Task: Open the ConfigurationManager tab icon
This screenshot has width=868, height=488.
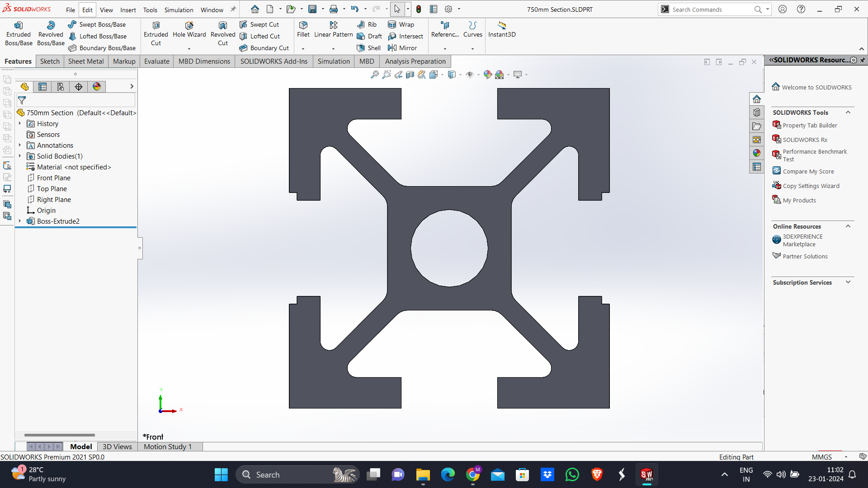Action: (x=60, y=87)
